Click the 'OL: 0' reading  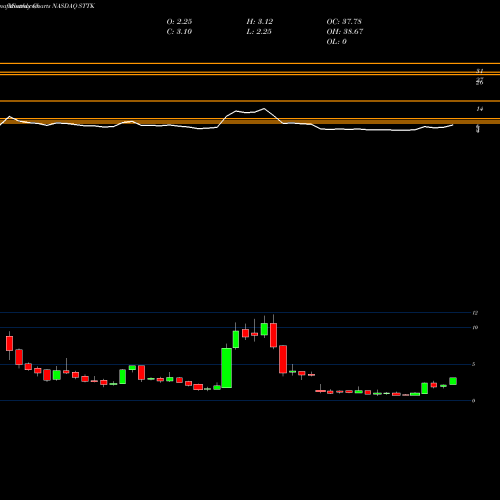click(x=337, y=41)
